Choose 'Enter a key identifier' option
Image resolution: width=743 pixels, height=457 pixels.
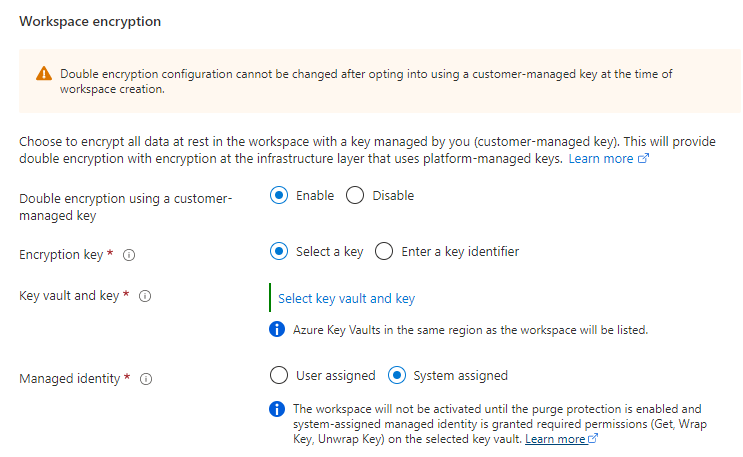point(384,252)
